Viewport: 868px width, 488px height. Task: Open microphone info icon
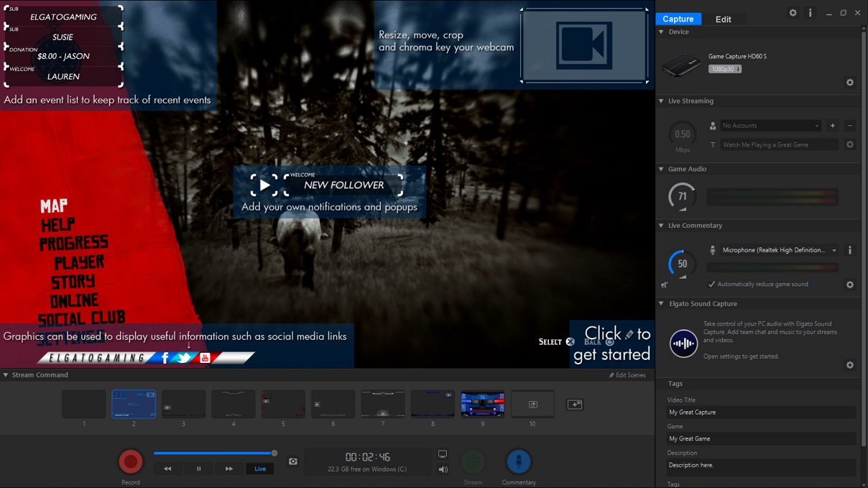point(850,250)
